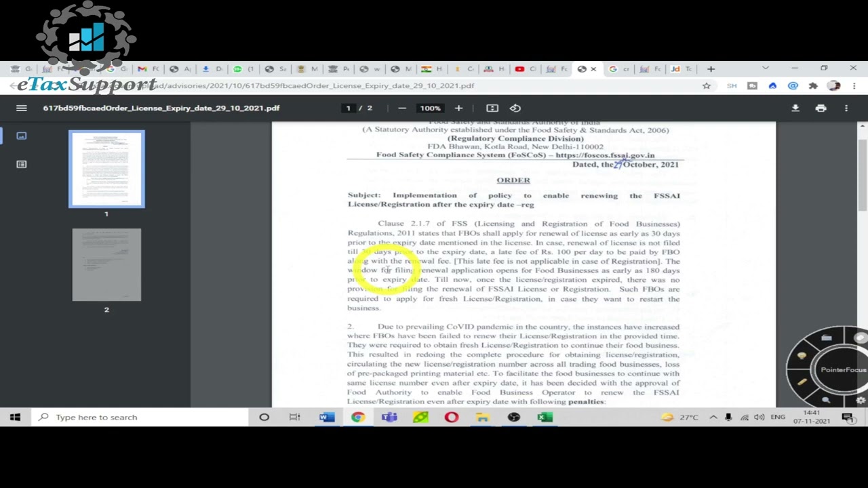Show page thumbnails in the sidebar
This screenshot has width=868, height=488.
[22, 136]
